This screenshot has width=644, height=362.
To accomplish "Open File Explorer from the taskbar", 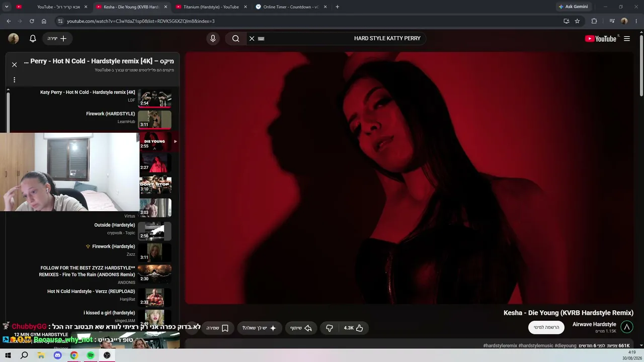I will 41,355.
